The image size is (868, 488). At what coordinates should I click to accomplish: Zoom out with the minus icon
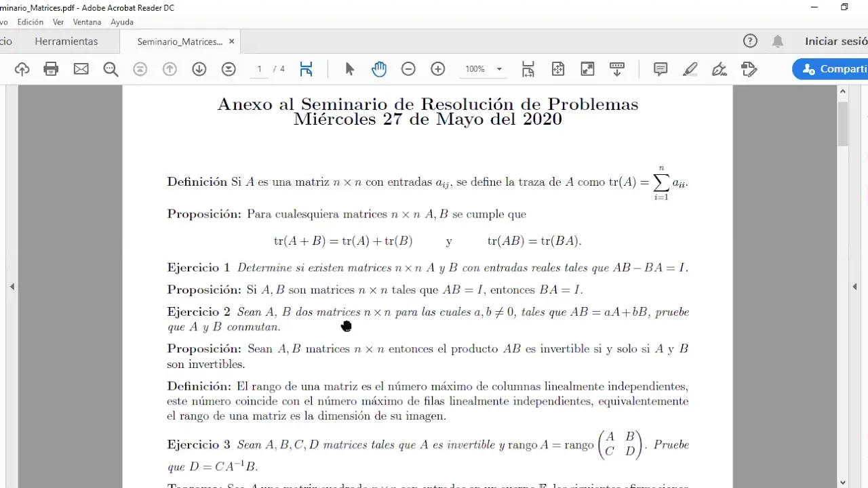408,69
